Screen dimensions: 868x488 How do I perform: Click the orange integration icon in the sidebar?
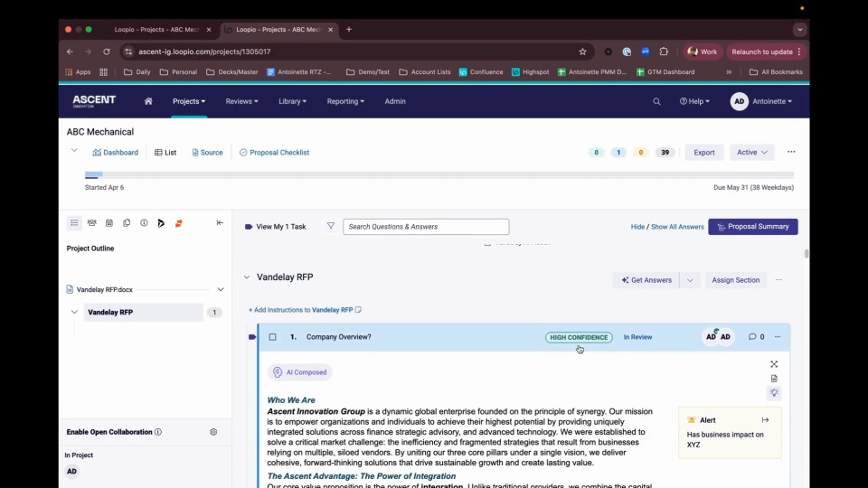[x=178, y=223]
